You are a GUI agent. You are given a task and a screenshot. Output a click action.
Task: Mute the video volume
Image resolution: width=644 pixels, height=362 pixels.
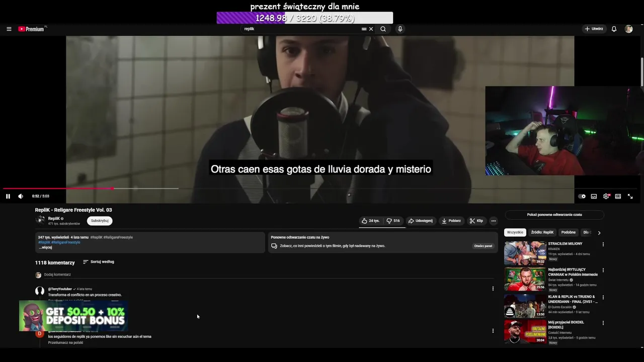pos(21,196)
